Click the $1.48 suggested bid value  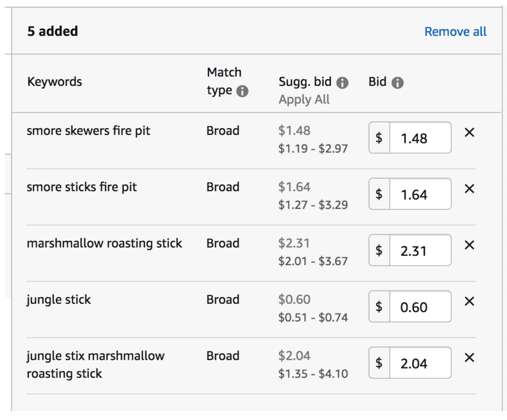tap(294, 131)
